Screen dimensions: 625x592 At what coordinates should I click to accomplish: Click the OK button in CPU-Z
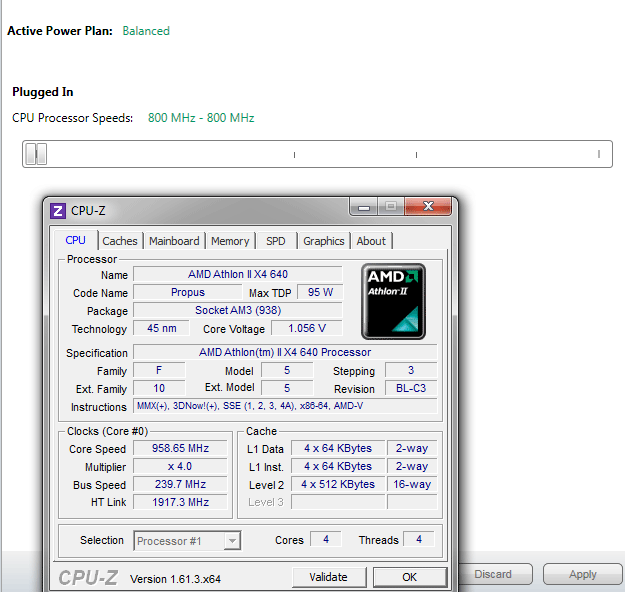pos(409,577)
